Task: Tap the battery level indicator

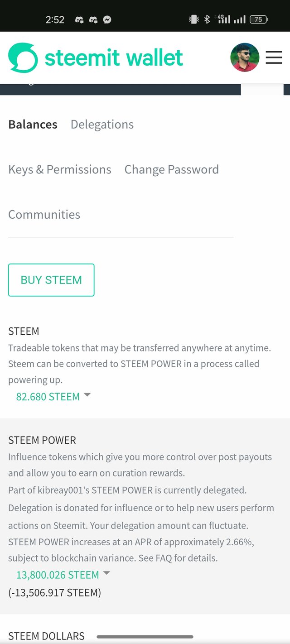Action: [259, 19]
